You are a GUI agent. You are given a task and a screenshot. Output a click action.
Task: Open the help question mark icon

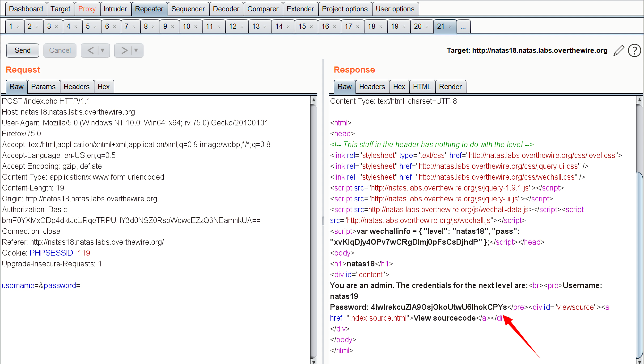click(x=635, y=50)
